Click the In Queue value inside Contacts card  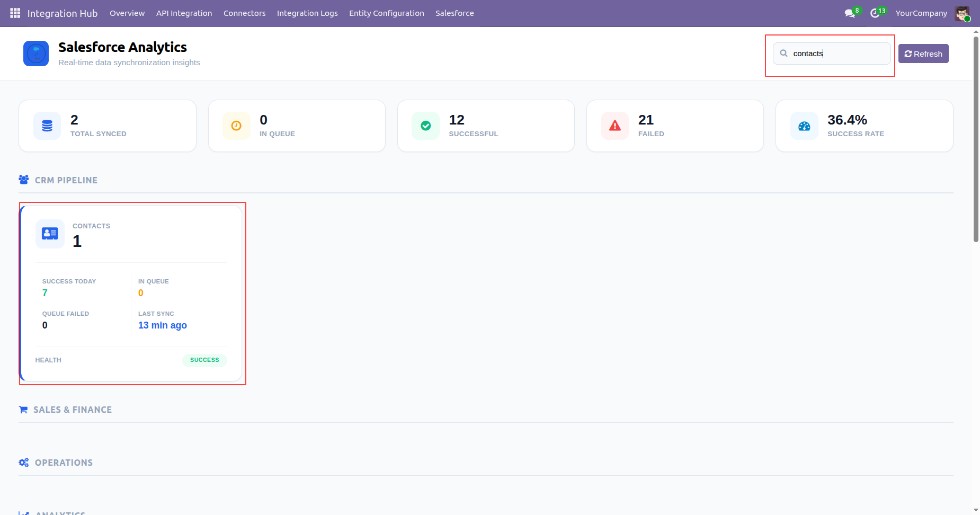141,293
